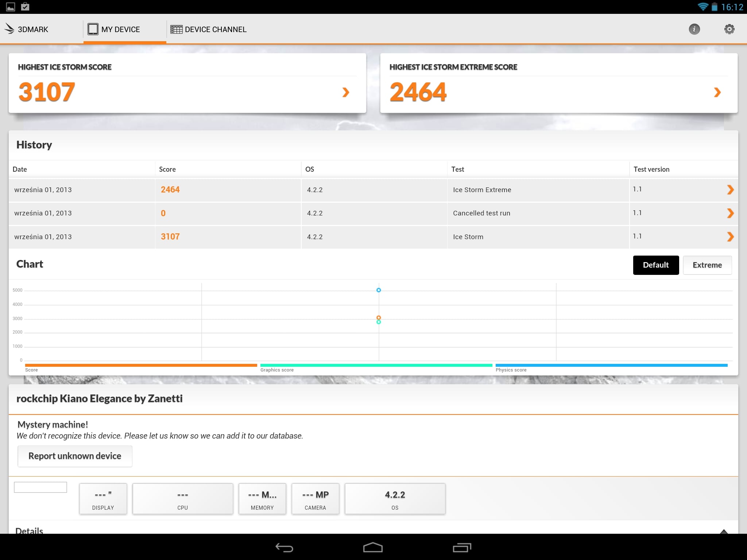The width and height of the screenshot is (747, 560).
Task: Click Report unknown device button
Action: pyautogui.click(x=75, y=456)
